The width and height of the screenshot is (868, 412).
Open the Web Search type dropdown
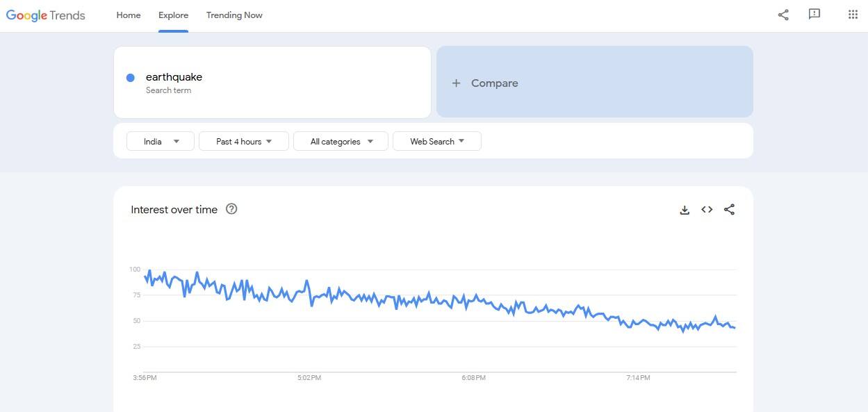[436, 142]
